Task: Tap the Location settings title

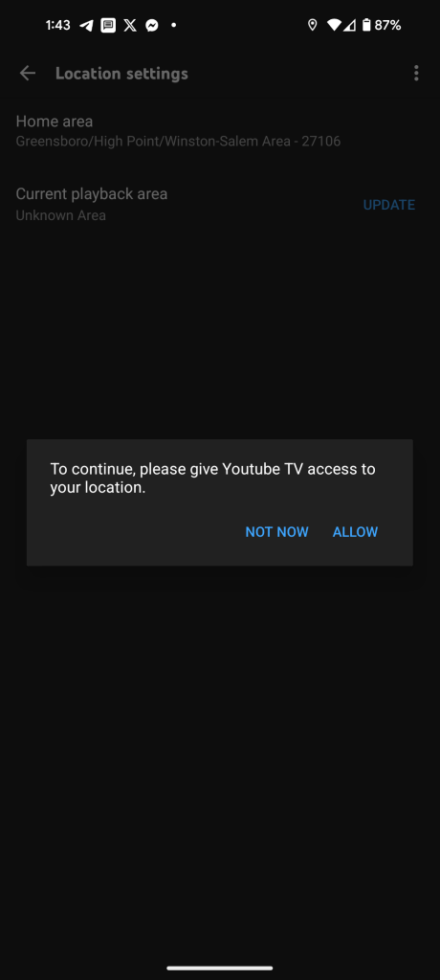Action: (121, 73)
